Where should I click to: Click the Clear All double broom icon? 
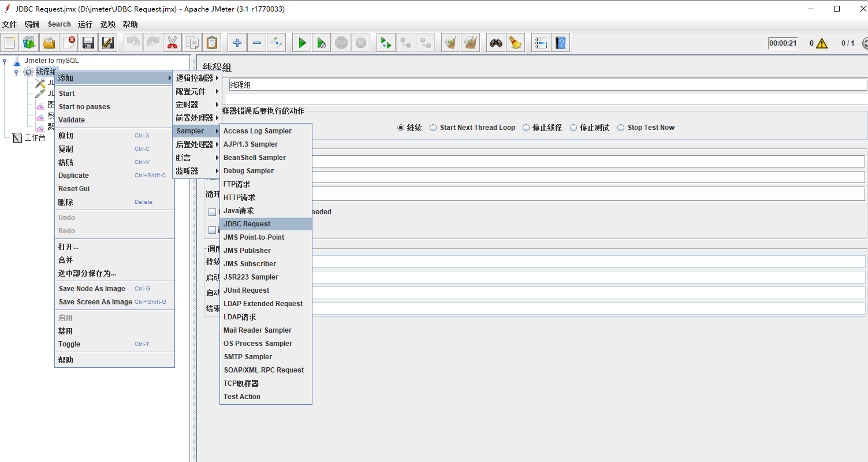(x=471, y=43)
